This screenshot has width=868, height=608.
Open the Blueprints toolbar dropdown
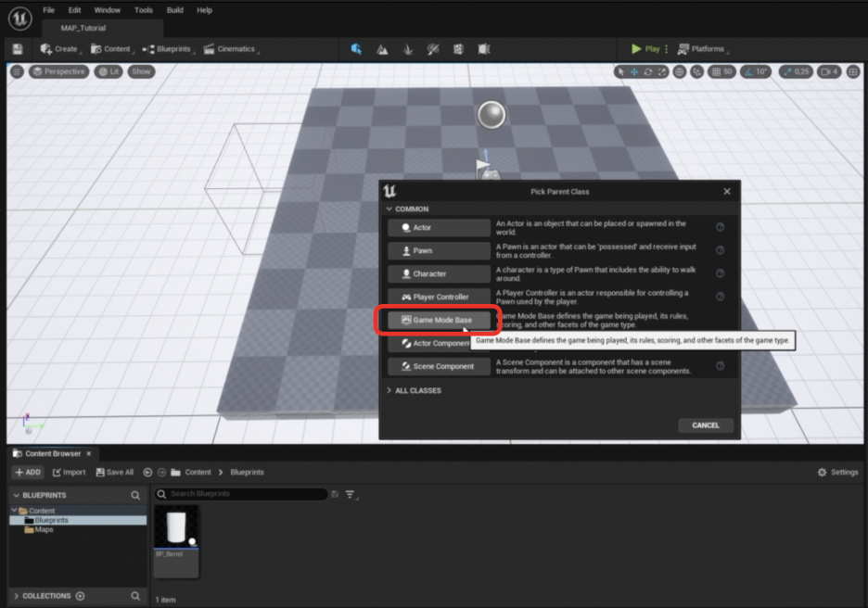coord(168,49)
